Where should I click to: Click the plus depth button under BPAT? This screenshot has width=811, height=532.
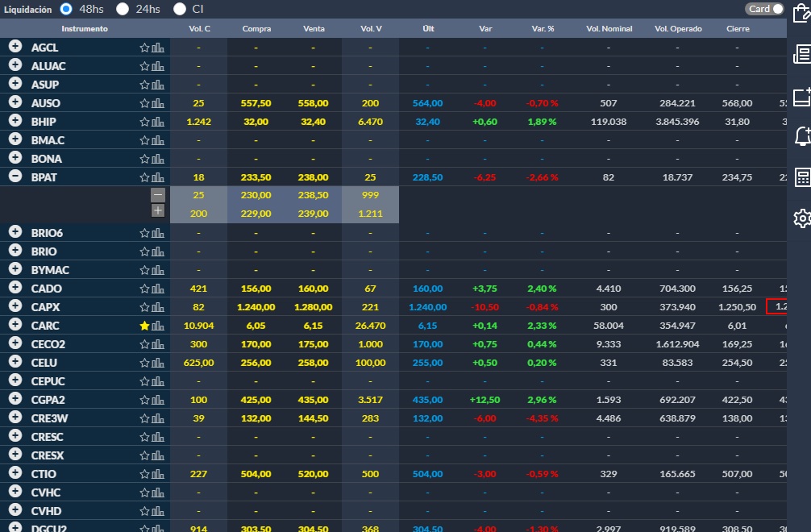coord(158,211)
